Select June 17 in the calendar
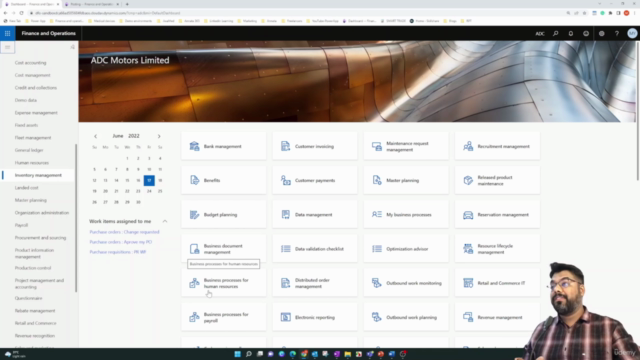The image size is (640, 360). (149, 180)
